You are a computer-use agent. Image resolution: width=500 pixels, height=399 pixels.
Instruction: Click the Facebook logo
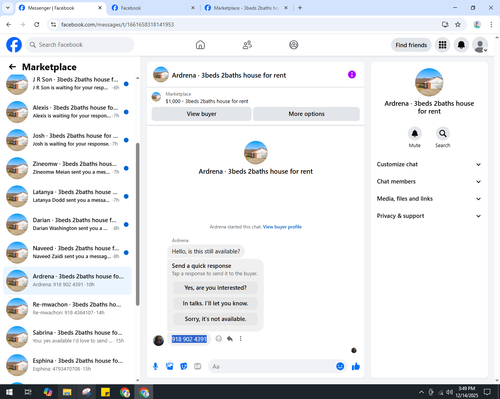tap(14, 45)
